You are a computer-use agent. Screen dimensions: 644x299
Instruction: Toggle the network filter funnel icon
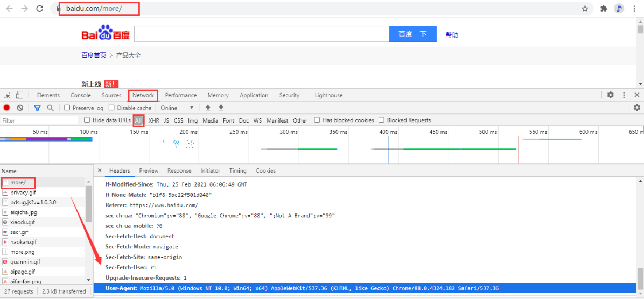pyautogui.click(x=37, y=108)
